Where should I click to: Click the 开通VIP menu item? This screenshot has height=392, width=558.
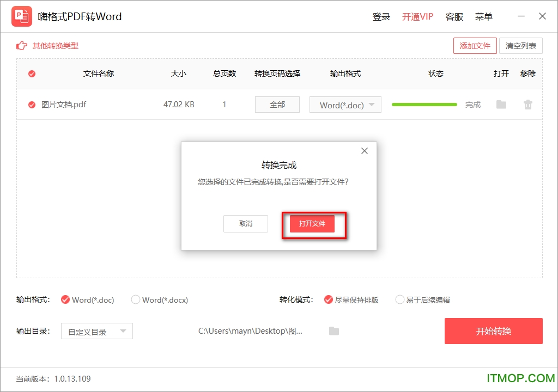tap(417, 16)
